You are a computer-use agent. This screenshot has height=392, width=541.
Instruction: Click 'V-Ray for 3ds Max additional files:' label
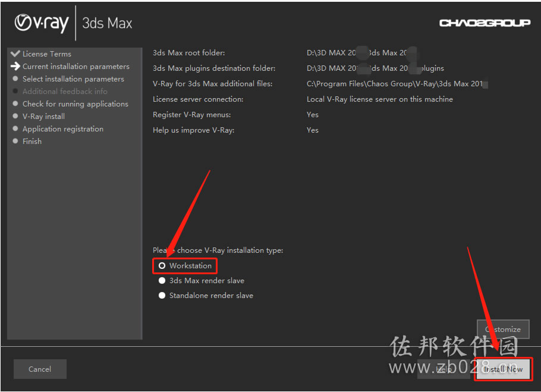coord(213,84)
